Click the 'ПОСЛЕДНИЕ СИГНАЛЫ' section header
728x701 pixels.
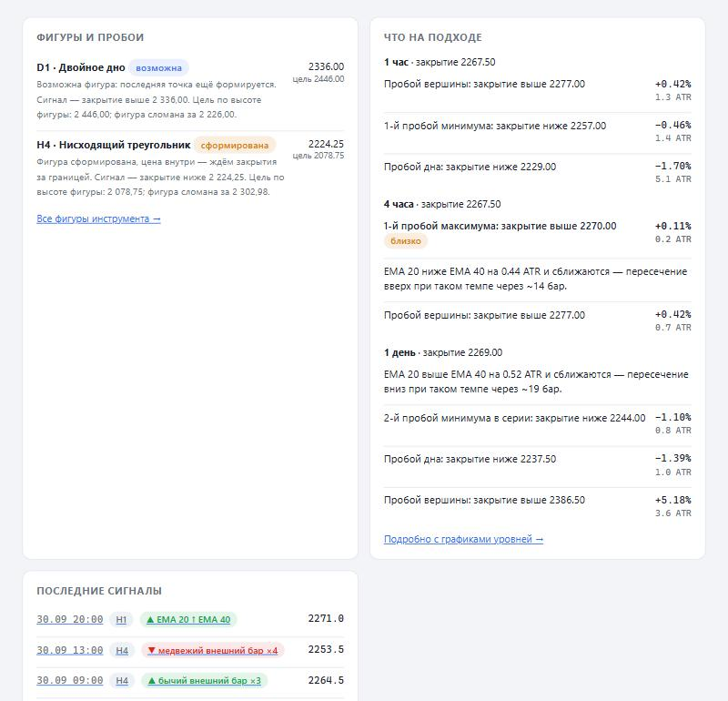pyautogui.click(x=99, y=591)
